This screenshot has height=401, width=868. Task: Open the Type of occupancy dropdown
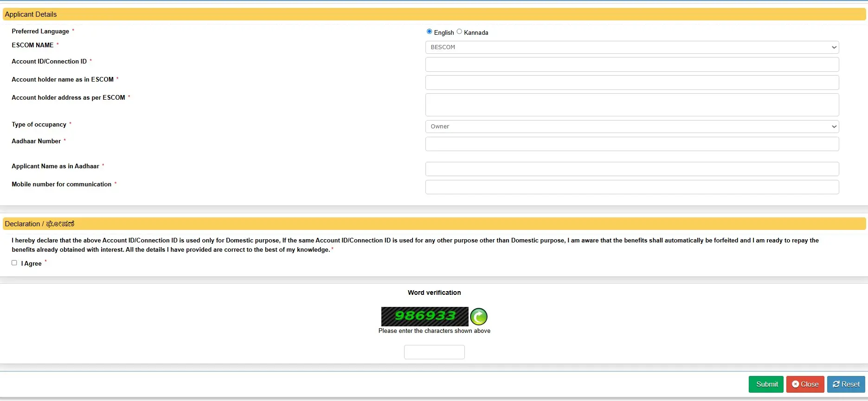point(632,127)
